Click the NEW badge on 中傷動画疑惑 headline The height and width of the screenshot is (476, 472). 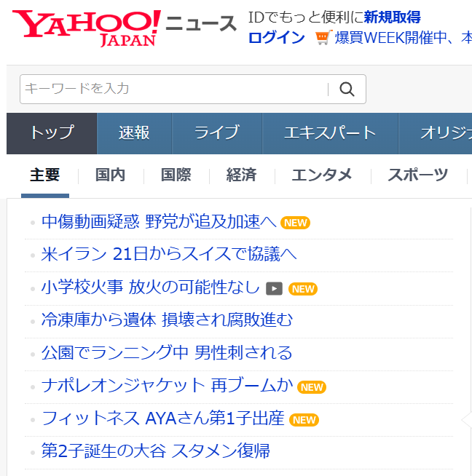pyautogui.click(x=295, y=223)
